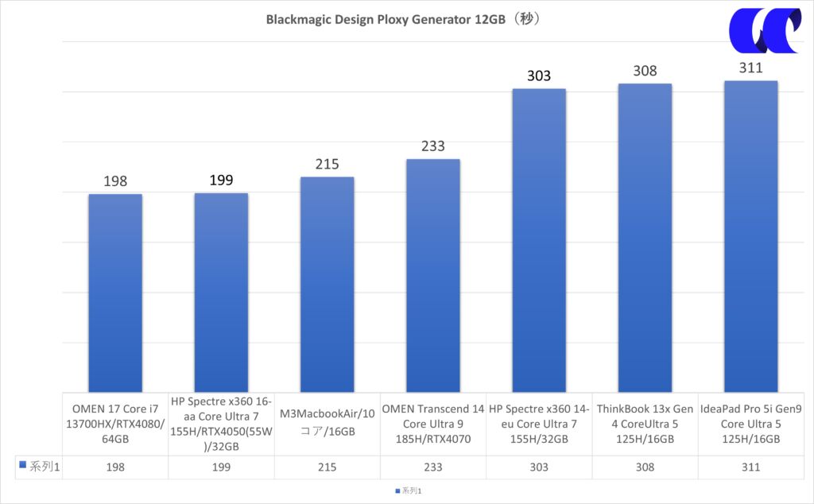The image size is (814, 504).
Task: Click the HP Spectre x360 14-eu bar
Action: coord(539,240)
